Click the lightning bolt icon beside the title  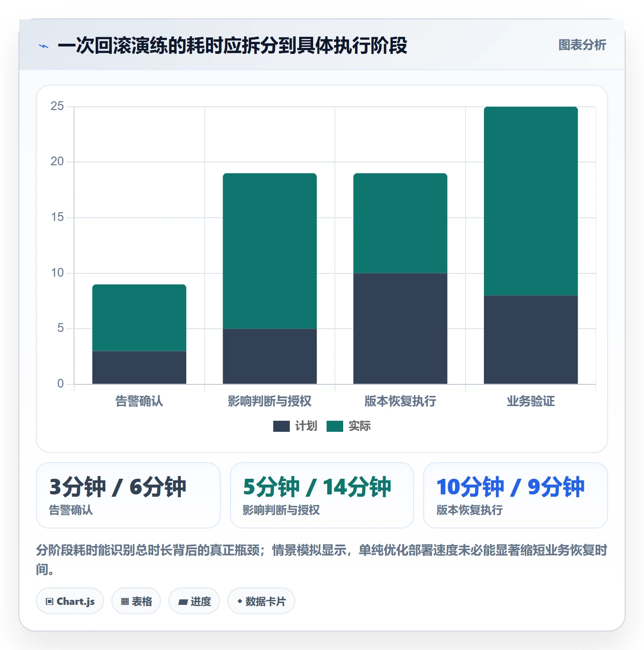point(44,46)
